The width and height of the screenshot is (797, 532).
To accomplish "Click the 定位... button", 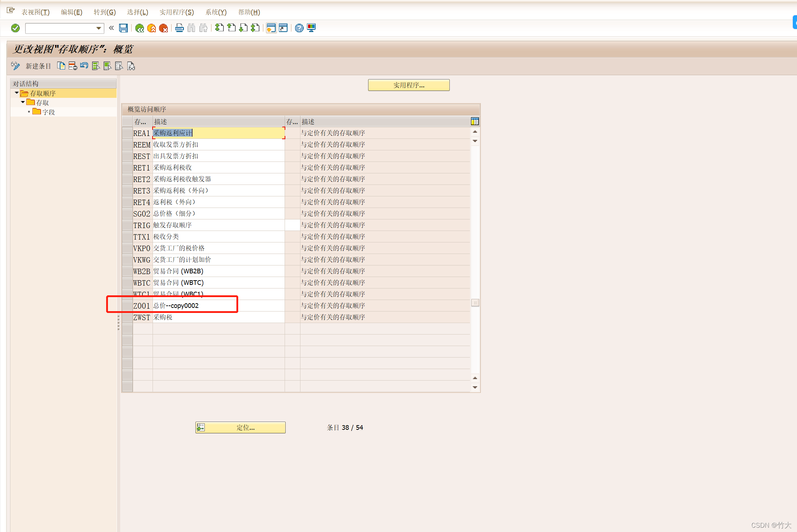I will pos(240,427).
